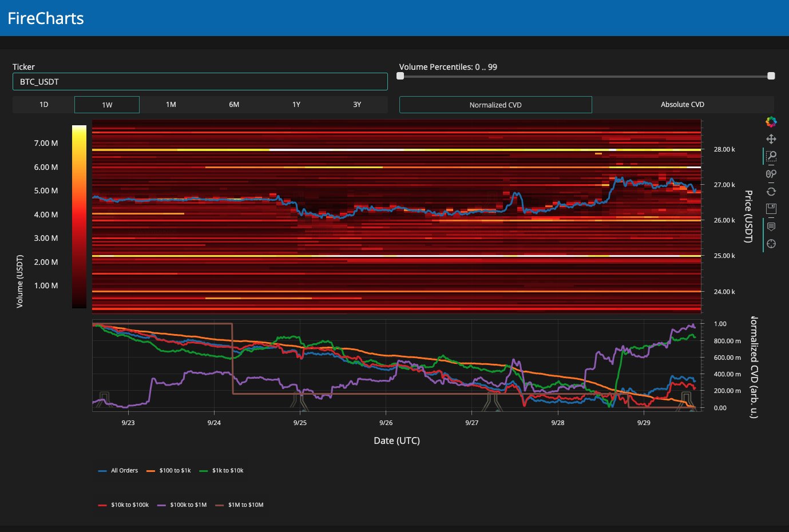789x532 pixels.
Task: Activate the Box Zoom tool
Action: pos(771,156)
